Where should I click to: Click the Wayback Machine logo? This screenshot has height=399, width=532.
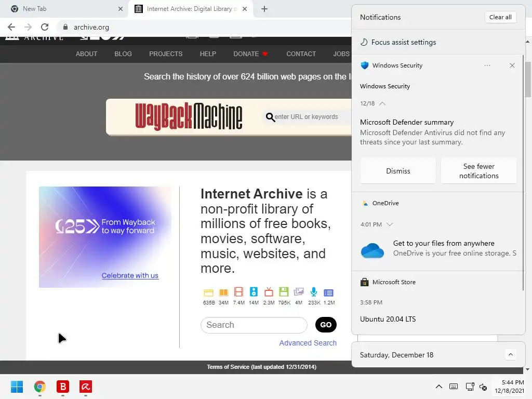point(189,116)
